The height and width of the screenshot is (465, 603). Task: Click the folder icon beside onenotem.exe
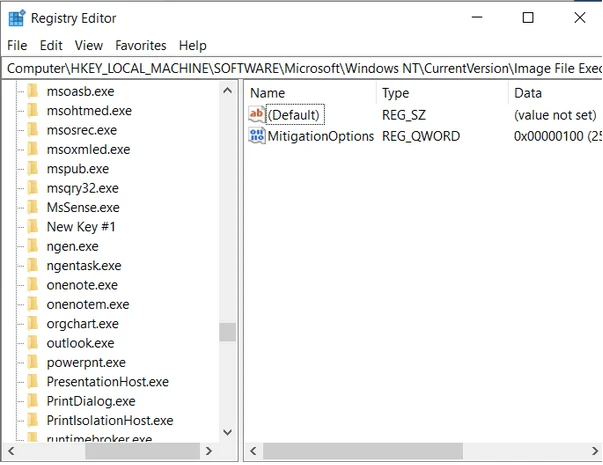click(x=33, y=304)
